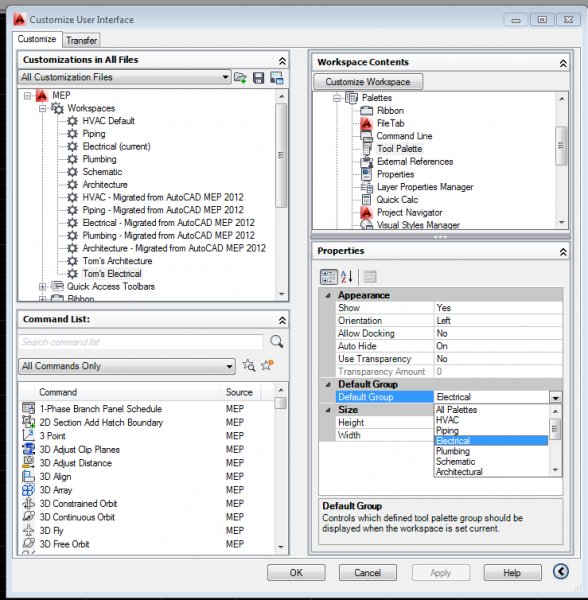Open the All Commands Only filter dropdown
Image resolution: width=588 pixels, height=600 pixels.
(229, 366)
